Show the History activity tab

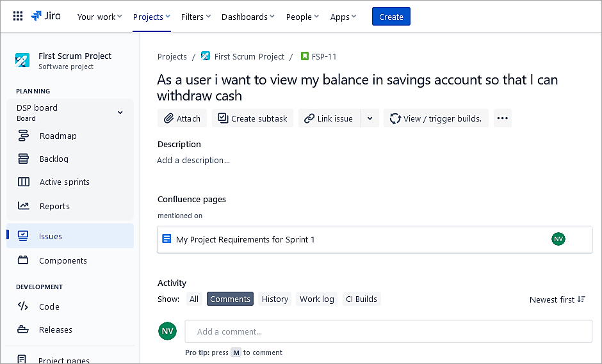pyautogui.click(x=275, y=299)
